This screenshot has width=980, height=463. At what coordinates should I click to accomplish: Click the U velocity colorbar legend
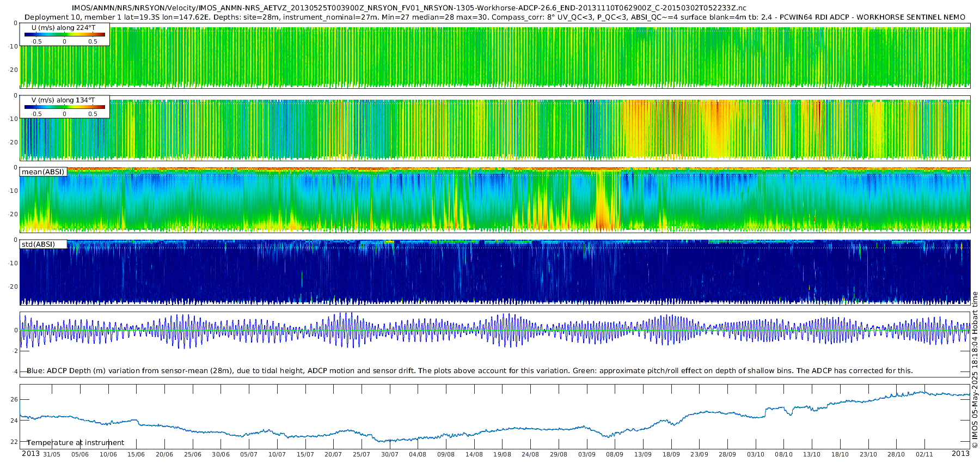[65, 34]
